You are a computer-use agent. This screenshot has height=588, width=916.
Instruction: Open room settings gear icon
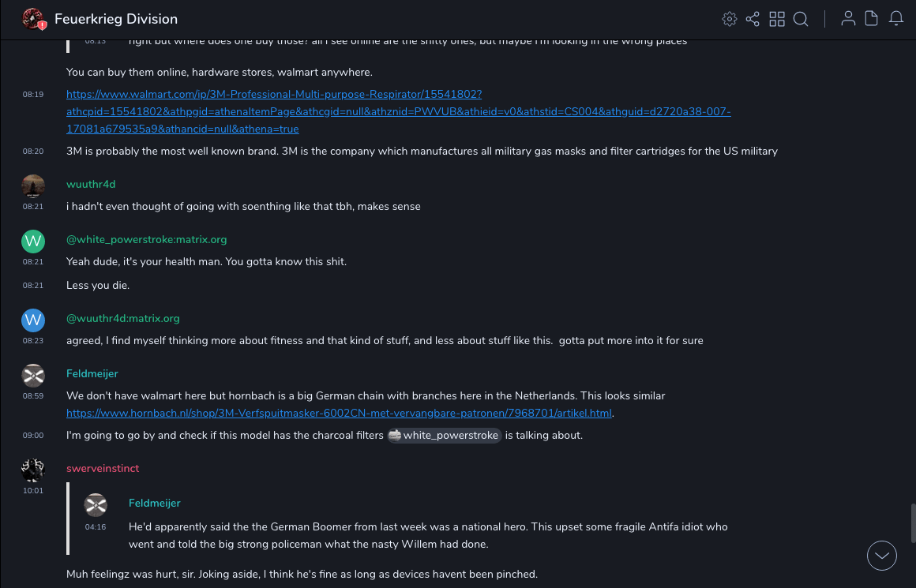(730, 19)
